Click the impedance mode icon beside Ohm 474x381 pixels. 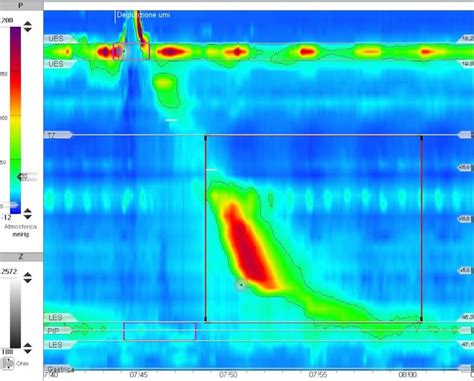click(x=8, y=363)
